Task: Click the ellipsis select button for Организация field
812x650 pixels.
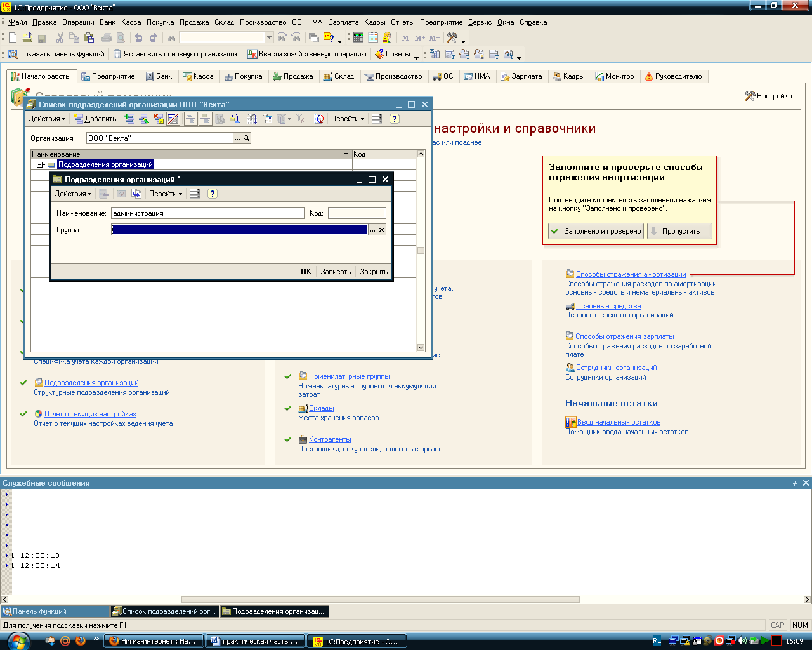Action: click(x=238, y=138)
